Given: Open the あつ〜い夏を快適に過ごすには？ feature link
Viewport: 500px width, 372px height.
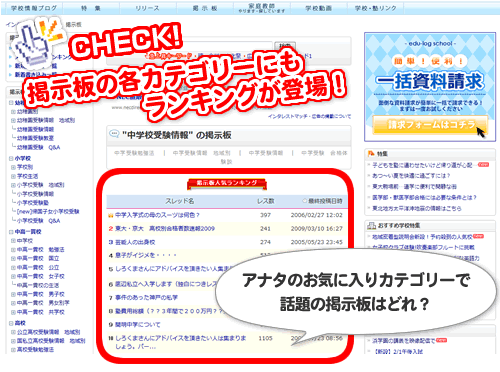Looking at the screenshot, I should tap(411, 176).
